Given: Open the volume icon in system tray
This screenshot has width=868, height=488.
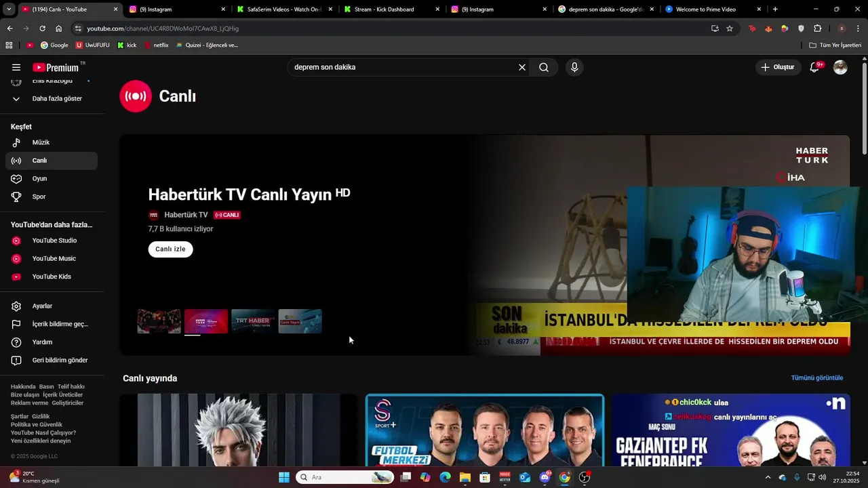Looking at the screenshot, I should click(x=822, y=477).
